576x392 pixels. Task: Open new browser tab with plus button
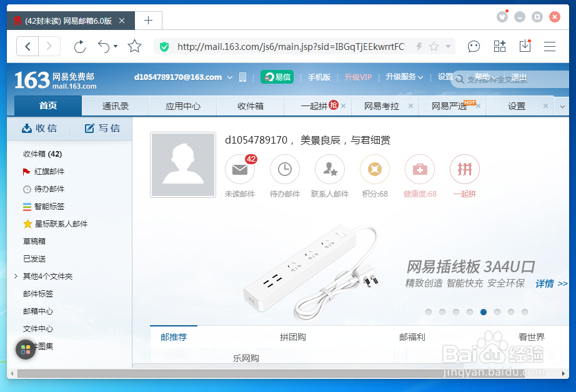(149, 21)
